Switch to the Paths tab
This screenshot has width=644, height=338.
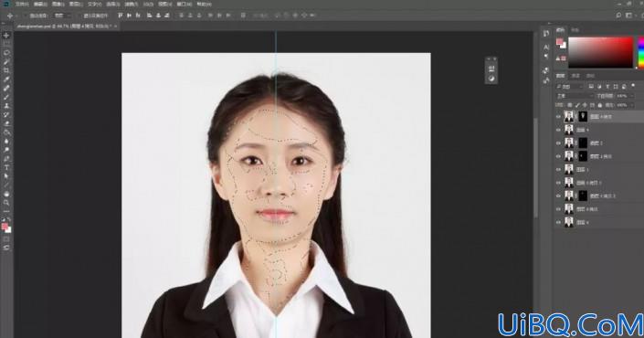pos(590,76)
